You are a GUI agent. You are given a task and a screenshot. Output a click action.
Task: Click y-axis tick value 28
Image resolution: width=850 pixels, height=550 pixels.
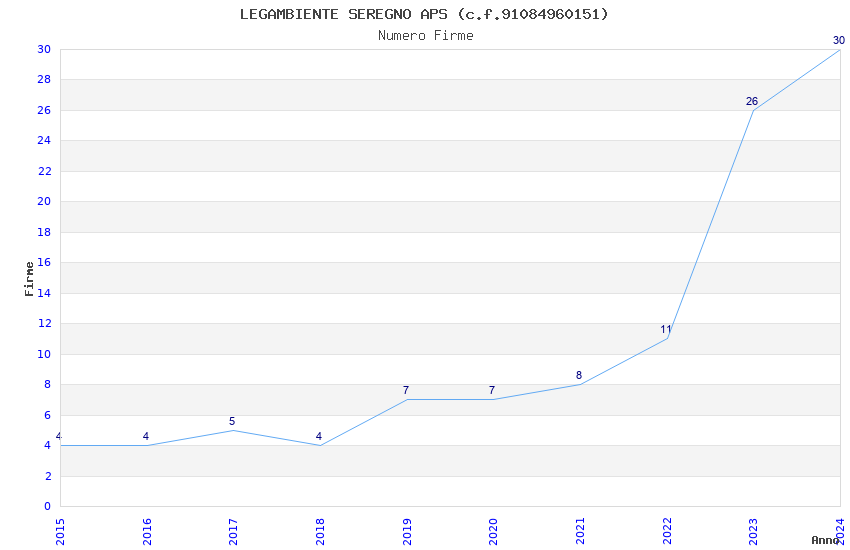coord(44,79)
